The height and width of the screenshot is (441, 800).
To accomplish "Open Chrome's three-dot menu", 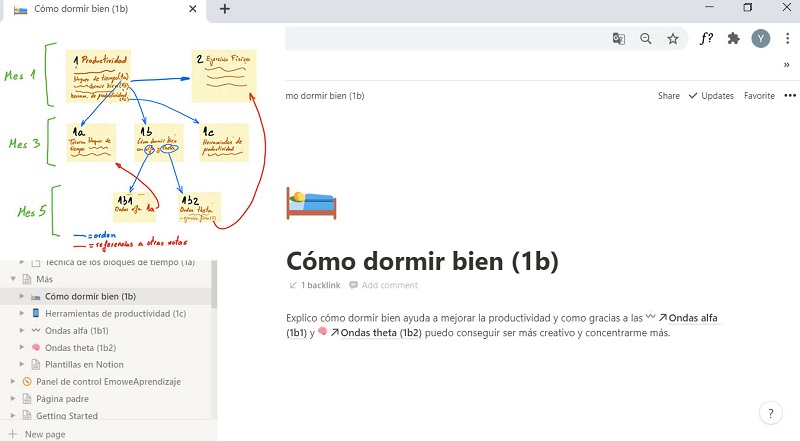I will point(787,38).
